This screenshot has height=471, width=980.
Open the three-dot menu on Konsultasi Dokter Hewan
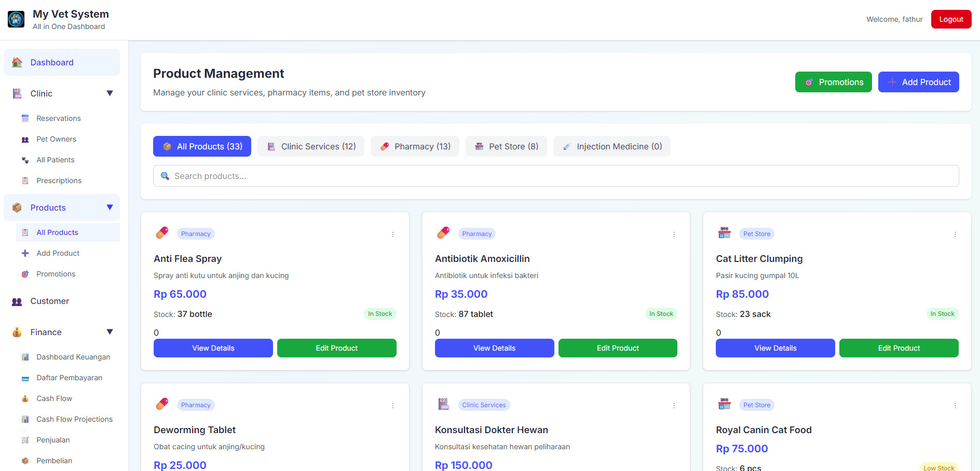[x=674, y=406]
